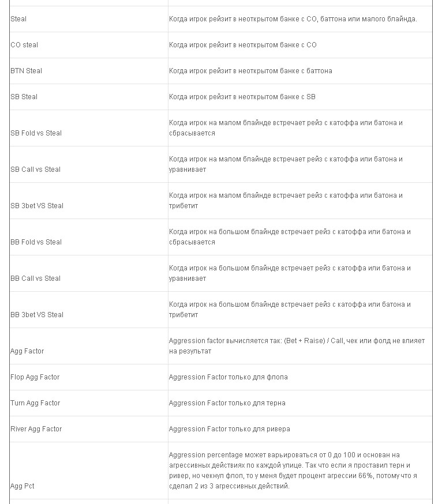The width and height of the screenshot is (442, 504).
Task: Click description mentioning рейзит с баттона
Action: pyautogui.click(x=250, y=71)
